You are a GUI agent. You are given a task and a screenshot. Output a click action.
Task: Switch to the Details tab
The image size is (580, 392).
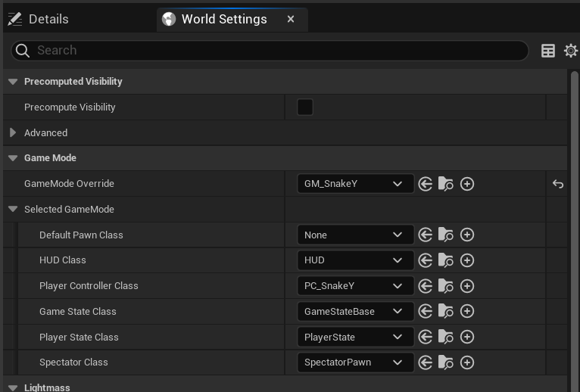39,19
